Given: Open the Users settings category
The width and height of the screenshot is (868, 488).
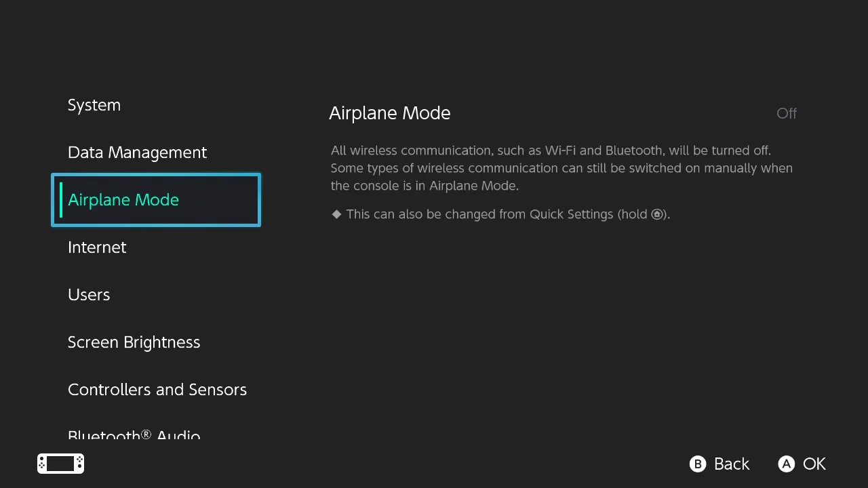Looking at the screenshot, I should click(x=89, y=295).
